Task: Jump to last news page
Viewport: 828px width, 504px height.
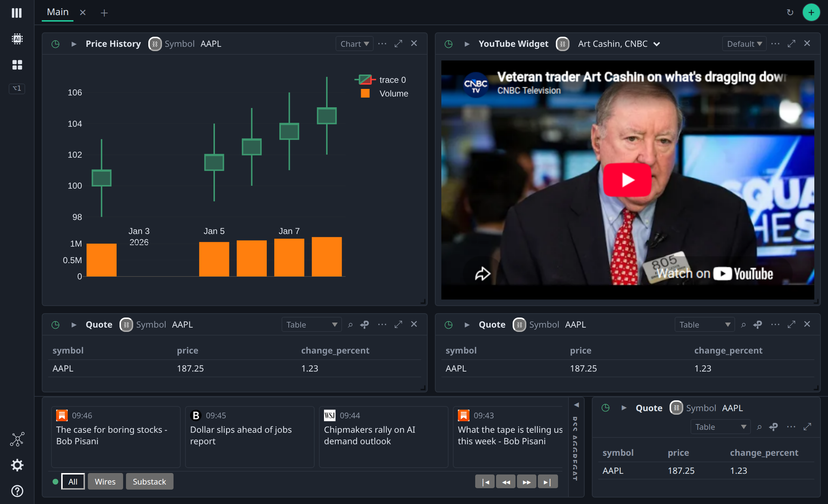Action: tap(548, 482)
